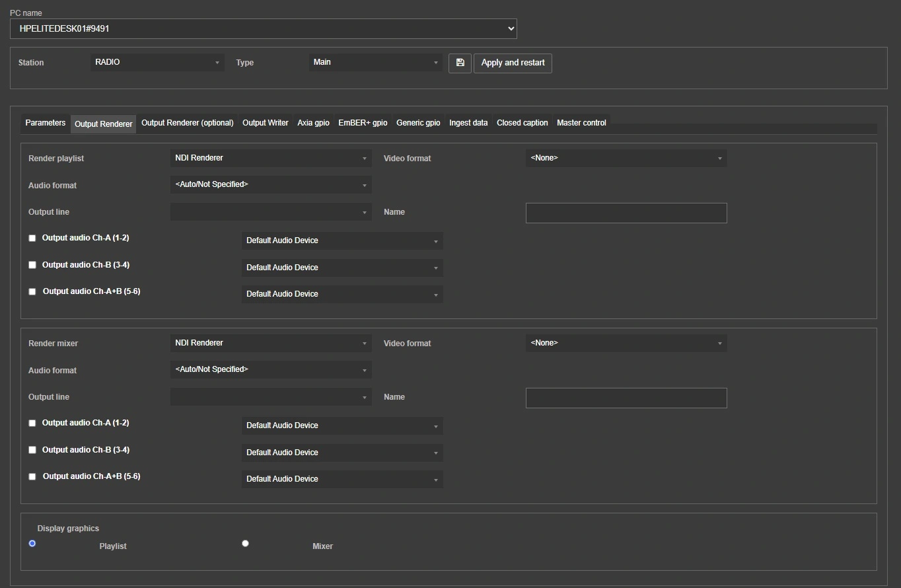This screenshot has height=588, width=901.
Task: Select the Mixer display graphics radio button
Action: point(245,543)
